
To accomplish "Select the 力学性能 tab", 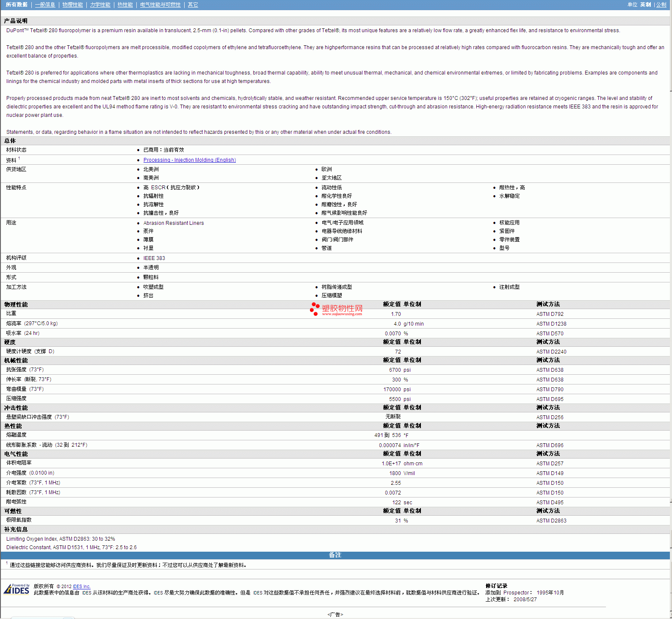I will click(100, 5).
